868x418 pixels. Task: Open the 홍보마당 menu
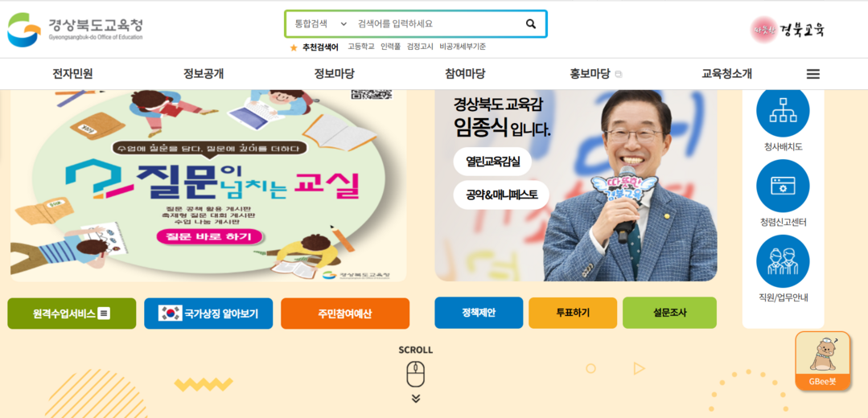coord(590,73)
